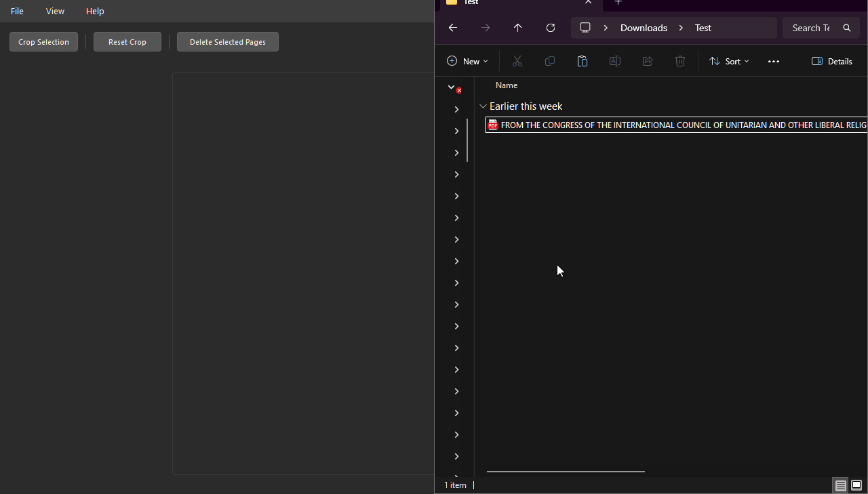Click the Name column header

coord(507,85)
